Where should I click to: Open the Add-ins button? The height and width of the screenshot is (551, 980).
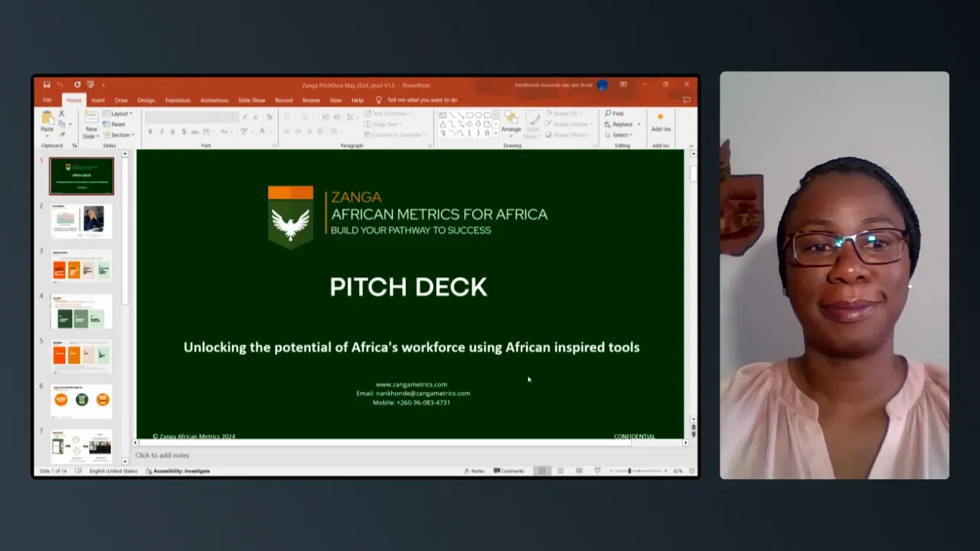[661, 123]
